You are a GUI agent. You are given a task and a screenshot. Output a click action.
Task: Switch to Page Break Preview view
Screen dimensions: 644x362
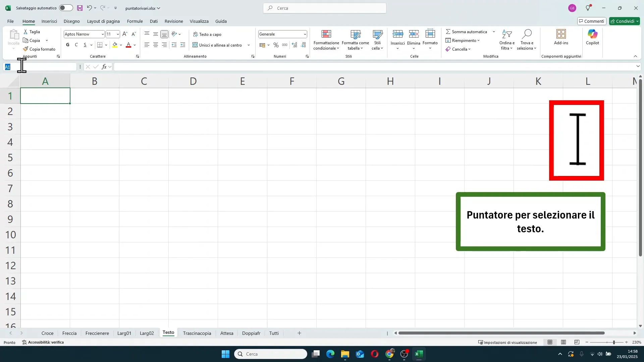[577, 342]
